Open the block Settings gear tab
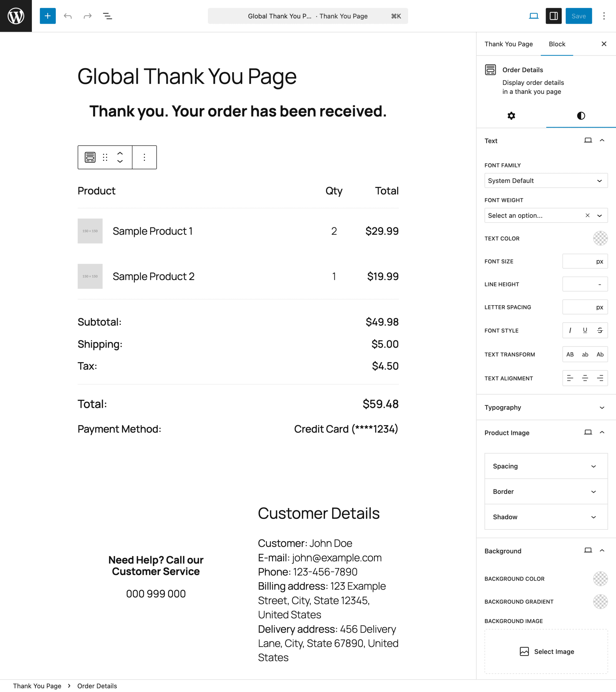 click(511, 116)
